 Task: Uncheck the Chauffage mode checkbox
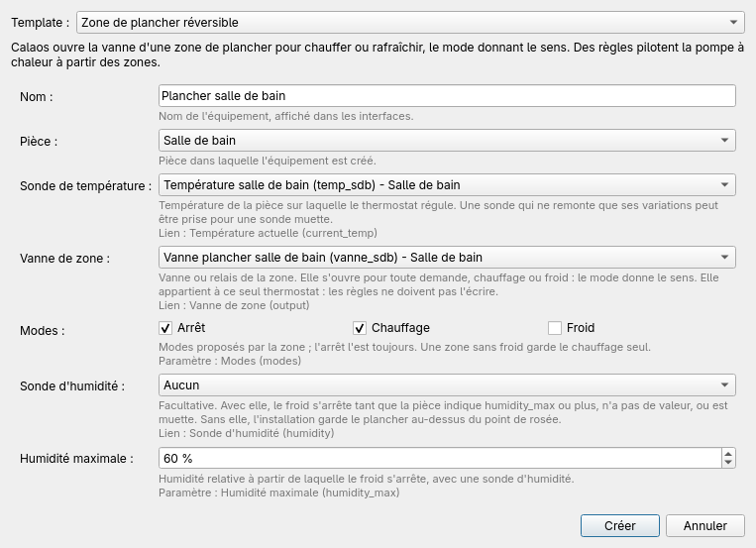tap(360, 328)
